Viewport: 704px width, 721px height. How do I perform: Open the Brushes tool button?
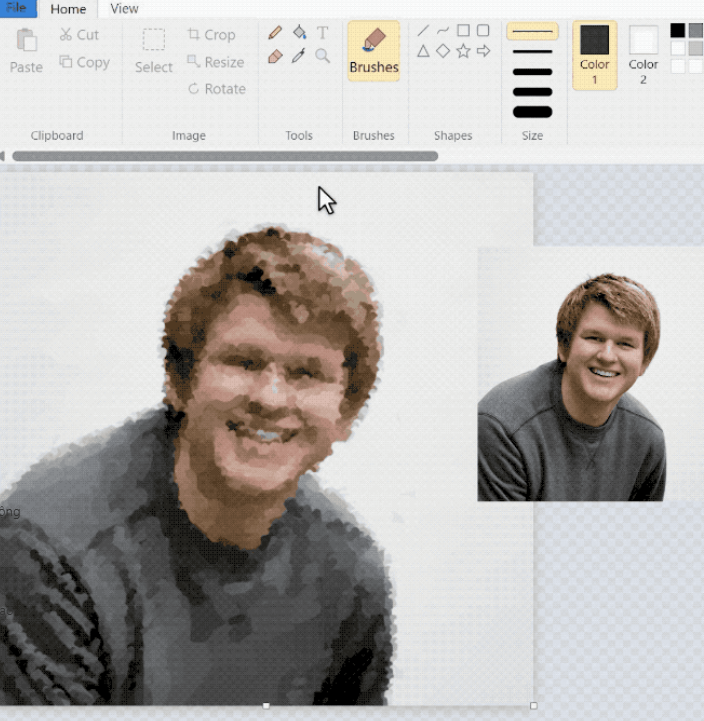pos(374,51)
